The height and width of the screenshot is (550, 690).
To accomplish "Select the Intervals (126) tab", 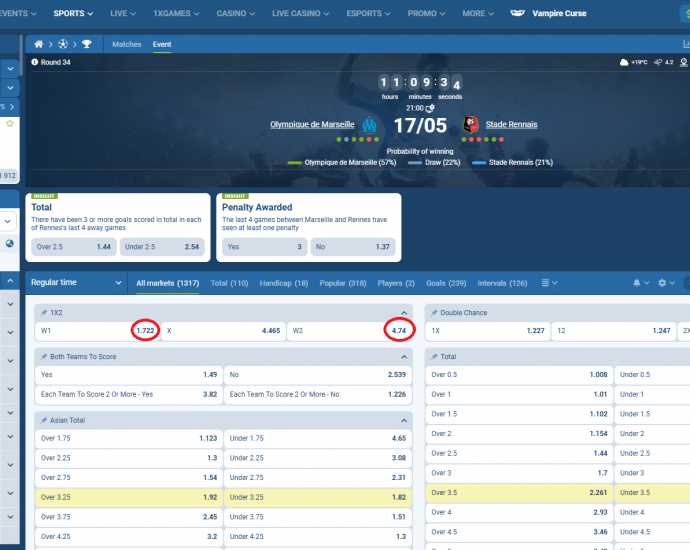I will (x=502, y=283).
